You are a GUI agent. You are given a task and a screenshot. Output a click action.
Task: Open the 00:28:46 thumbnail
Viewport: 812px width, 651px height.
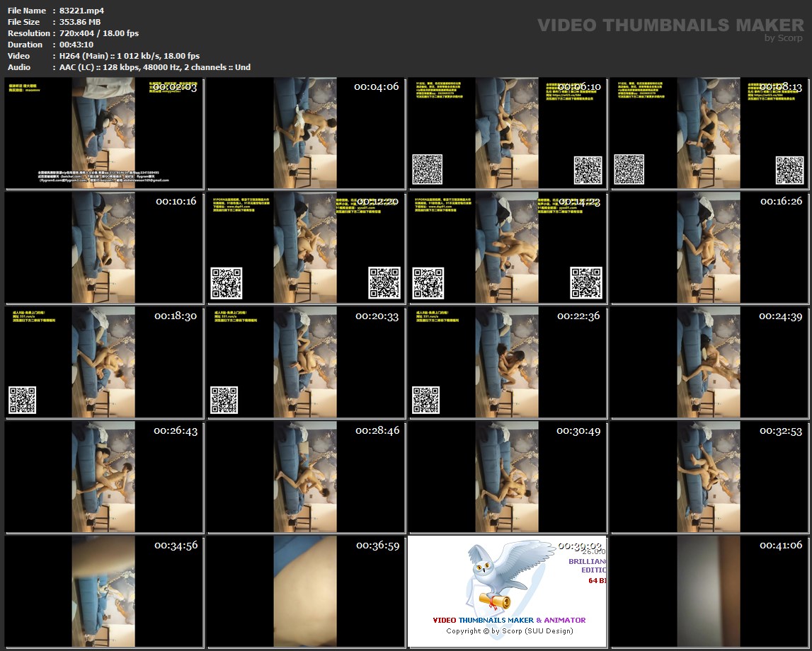(306, 477)
